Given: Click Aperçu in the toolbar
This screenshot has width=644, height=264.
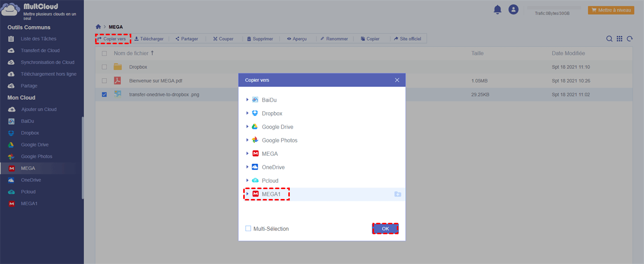Looking at the screenshot, I should point(297,39).
